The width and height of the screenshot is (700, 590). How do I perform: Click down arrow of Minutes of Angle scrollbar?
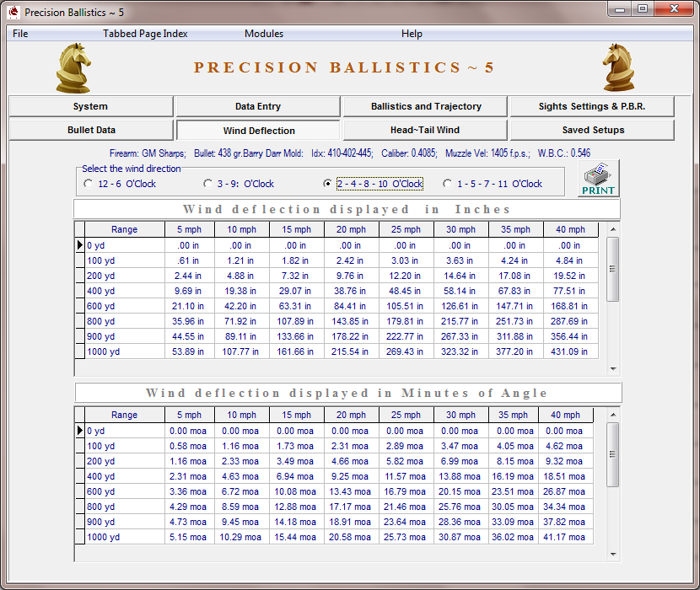pos(613,555)
